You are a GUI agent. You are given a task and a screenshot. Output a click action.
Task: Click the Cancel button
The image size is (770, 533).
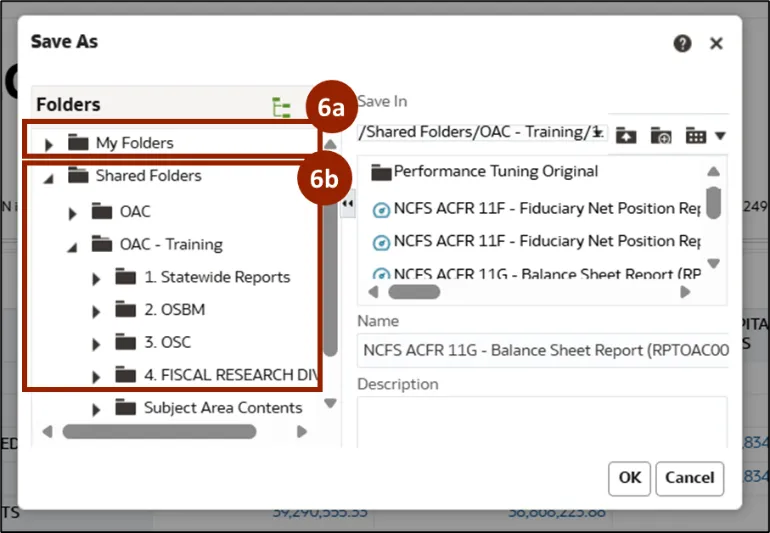(x=690, y=478)
